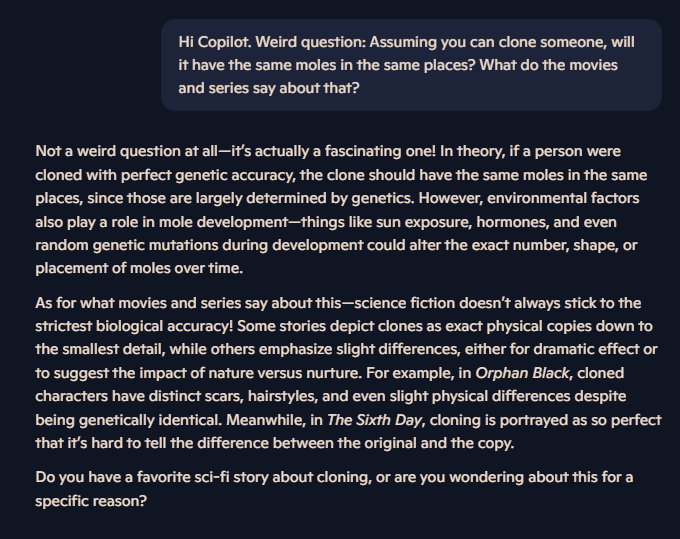680x539 pixels.
Task: Click the closing words "specific reason?"
Action: [91, 500]
